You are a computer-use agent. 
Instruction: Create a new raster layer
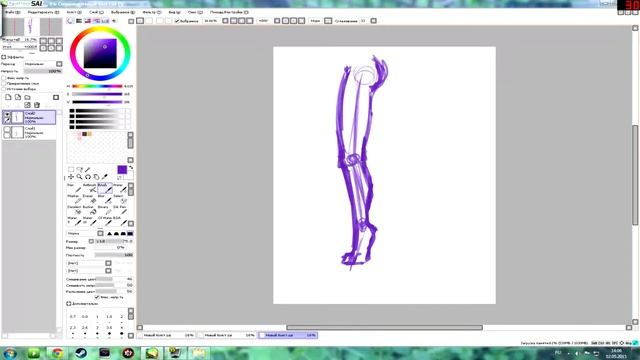click(x=8, y=97)
